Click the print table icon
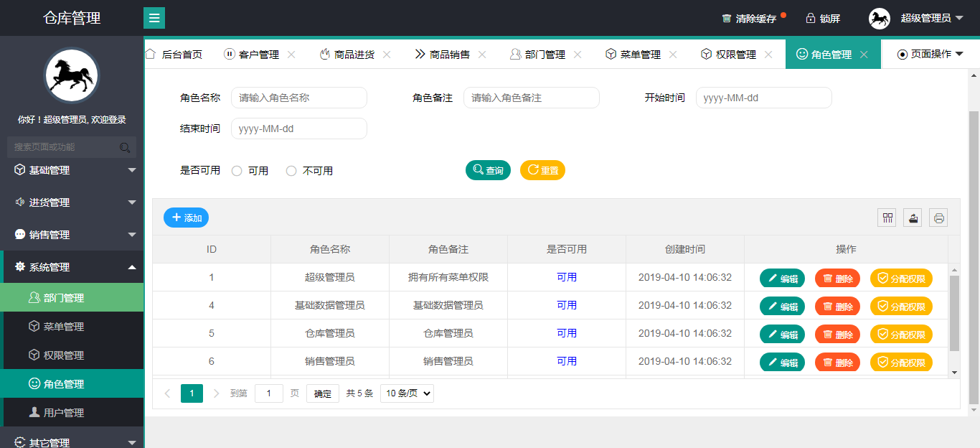 [938, 218]
